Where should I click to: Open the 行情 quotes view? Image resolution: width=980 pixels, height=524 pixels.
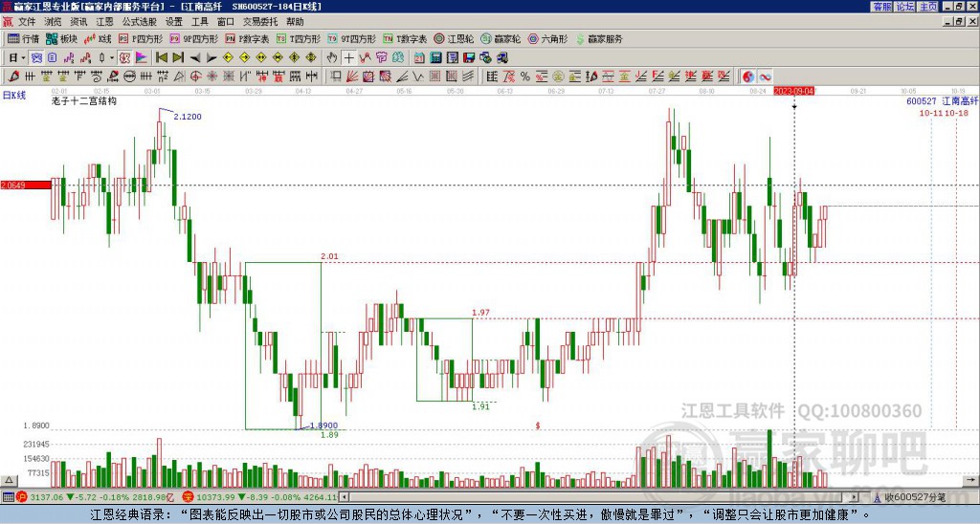(x=23, y=38)
